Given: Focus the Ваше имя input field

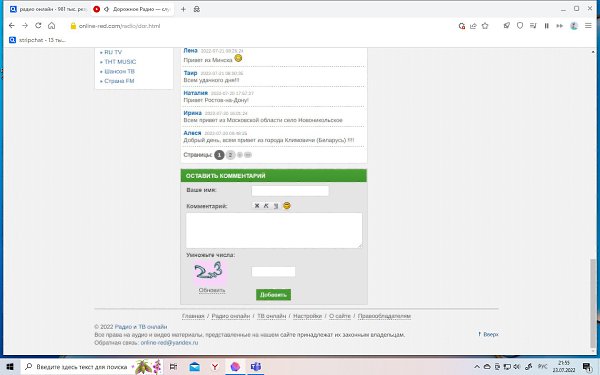Looking at the screenshot, I should [x=290, y=191].
